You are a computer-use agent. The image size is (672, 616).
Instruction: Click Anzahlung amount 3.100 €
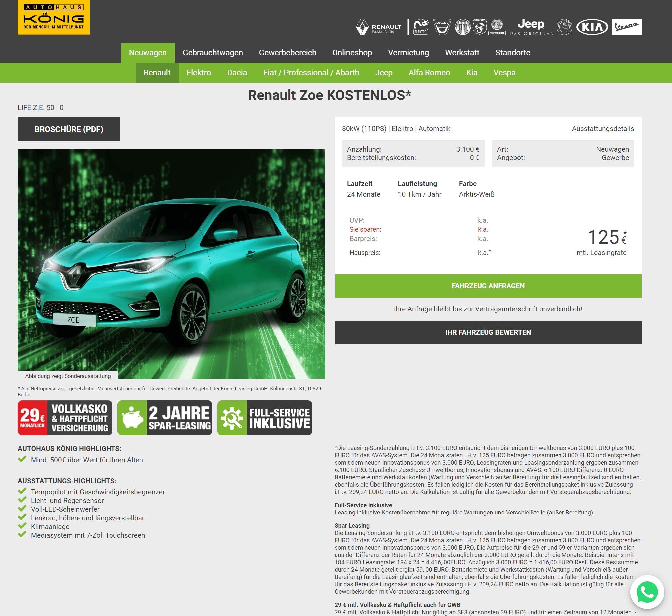tap(468, 149)
